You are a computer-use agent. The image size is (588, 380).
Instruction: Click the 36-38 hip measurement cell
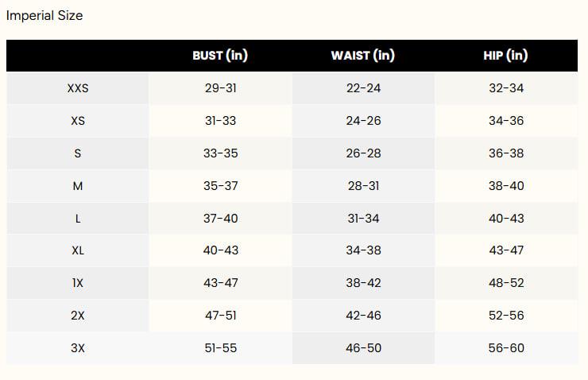click(506, 153)
